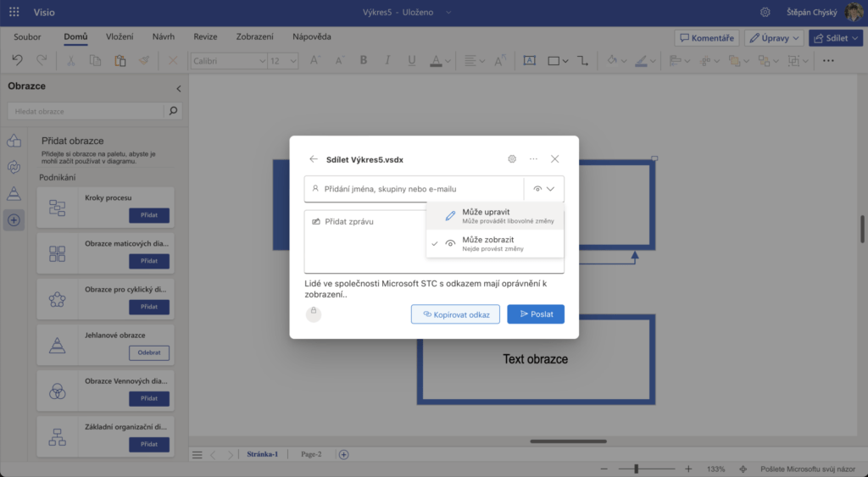Viewport: 868px width, 477px height.
Task: Click the Visio settings gear in header
Action: pyautogui.click(x=765, y=12)
